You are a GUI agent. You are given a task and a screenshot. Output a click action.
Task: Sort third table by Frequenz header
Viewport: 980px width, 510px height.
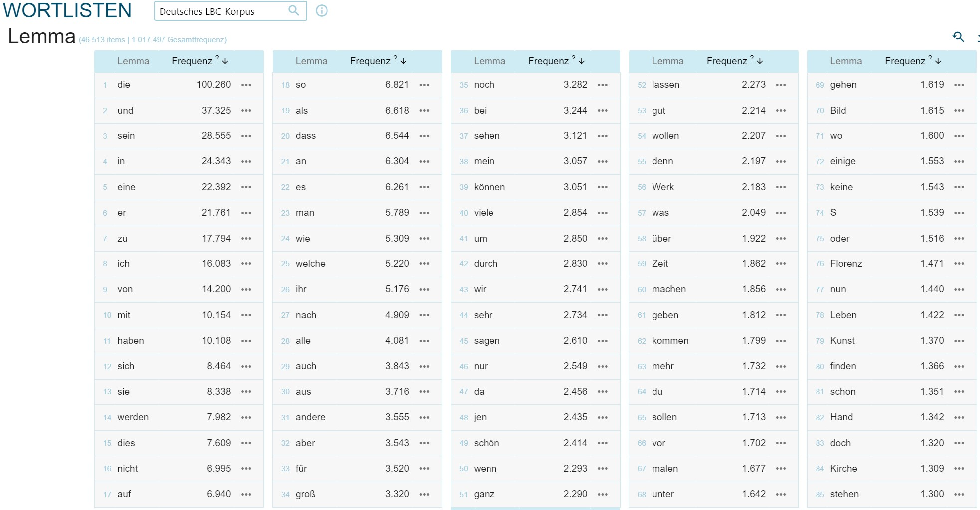[556, 61]
